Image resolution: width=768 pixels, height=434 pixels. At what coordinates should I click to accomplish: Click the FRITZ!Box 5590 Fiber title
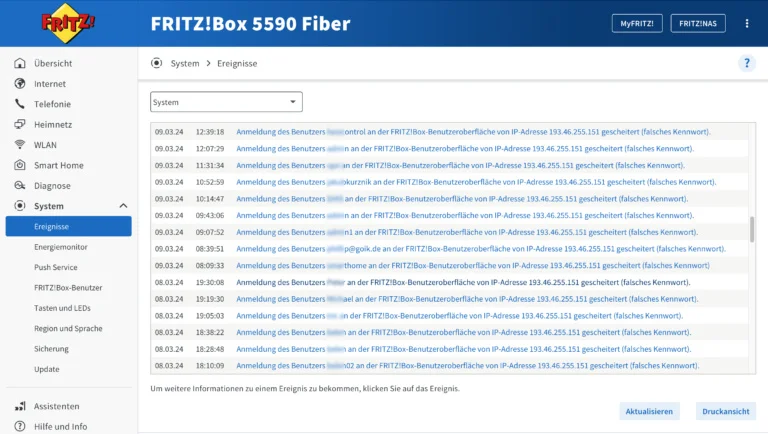pyautogui.click(x=250, y=24)
